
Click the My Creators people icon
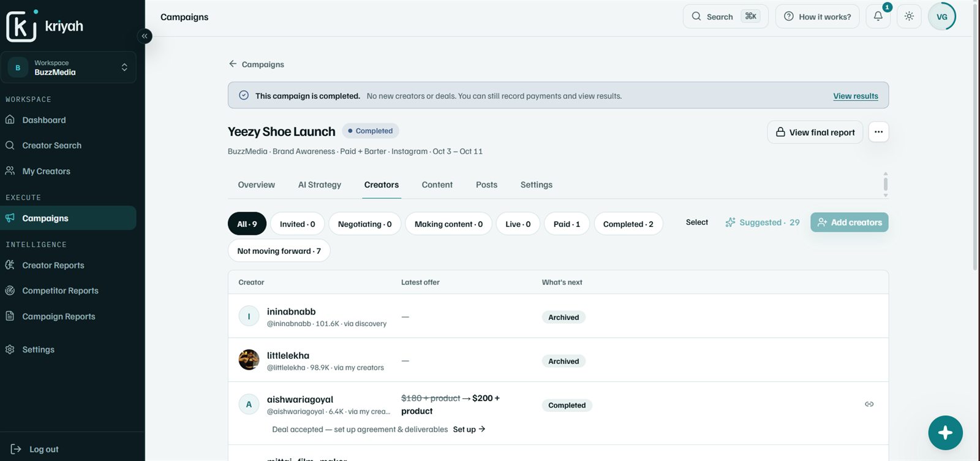tap(10, 171)
